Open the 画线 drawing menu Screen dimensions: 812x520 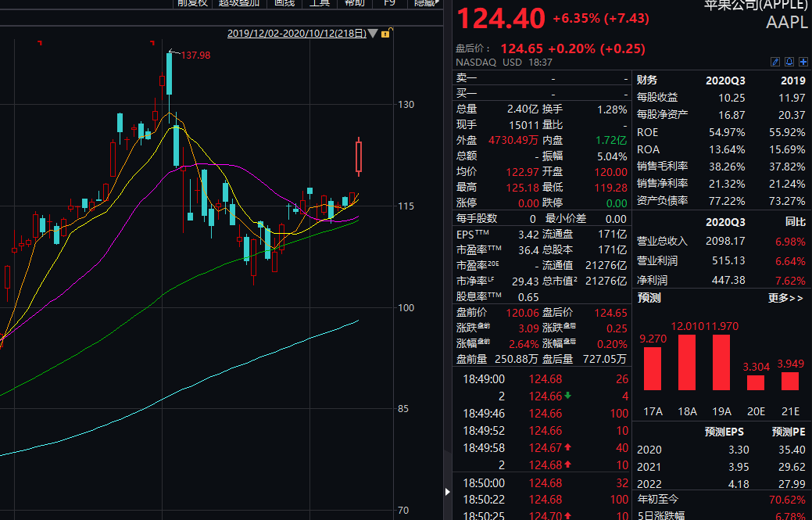click(284, 3)
